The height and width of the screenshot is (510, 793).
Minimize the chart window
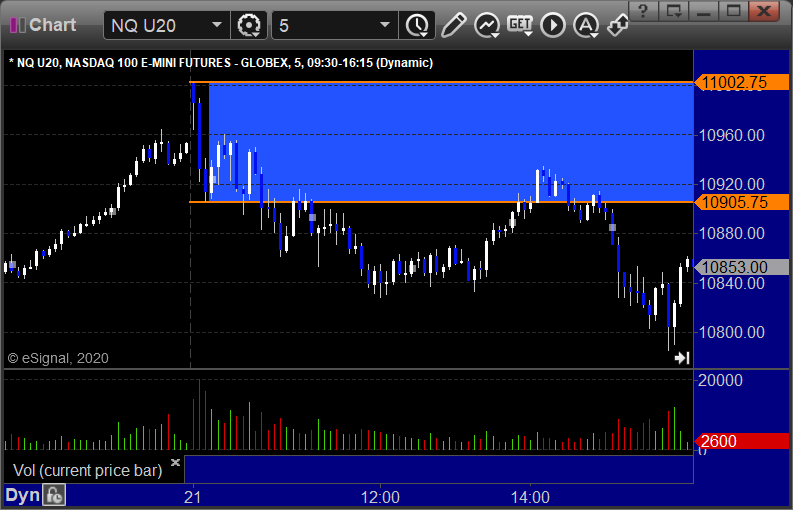[x=703, y=11]
